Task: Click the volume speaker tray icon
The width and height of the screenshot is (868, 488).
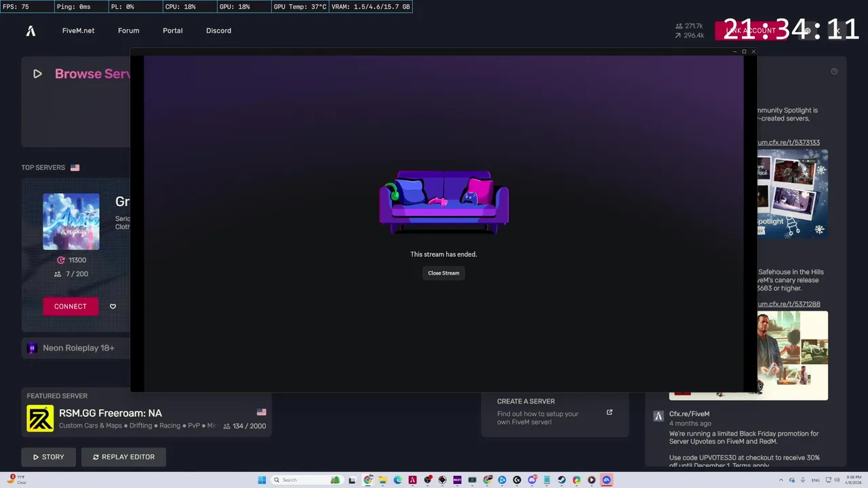Action: [837, 480]
